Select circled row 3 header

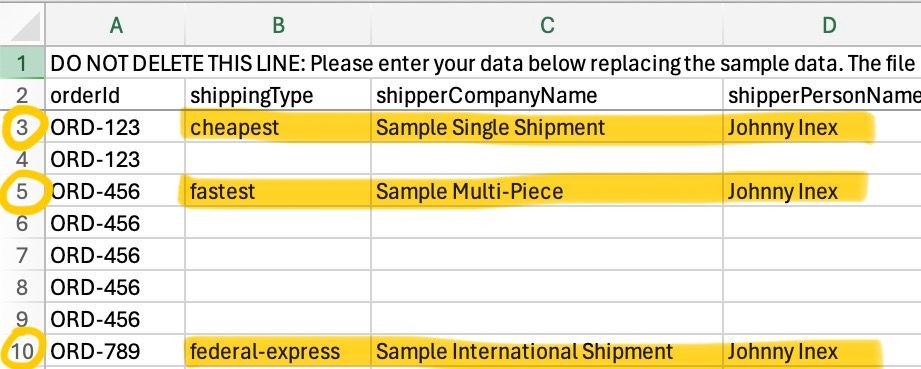pos(23,127)
